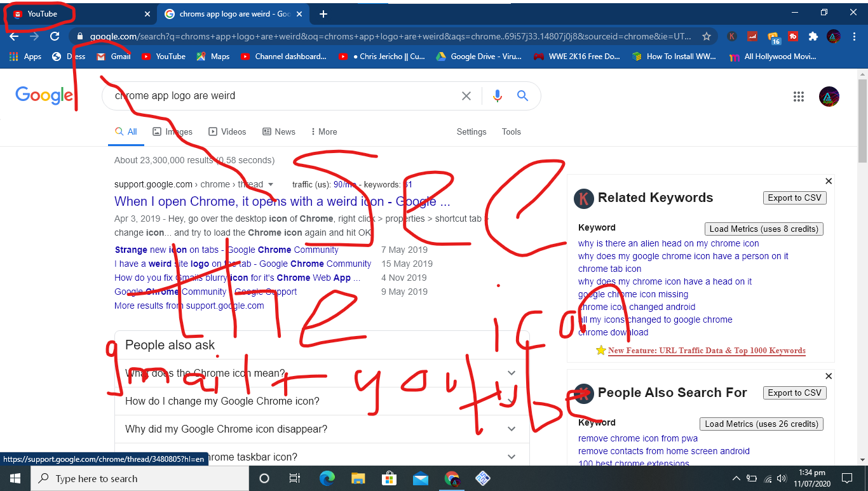Open the All Hollywood Movies bookmark
Image resolution: width=868 pixels, height=491 pixels.
pos(772,57)
